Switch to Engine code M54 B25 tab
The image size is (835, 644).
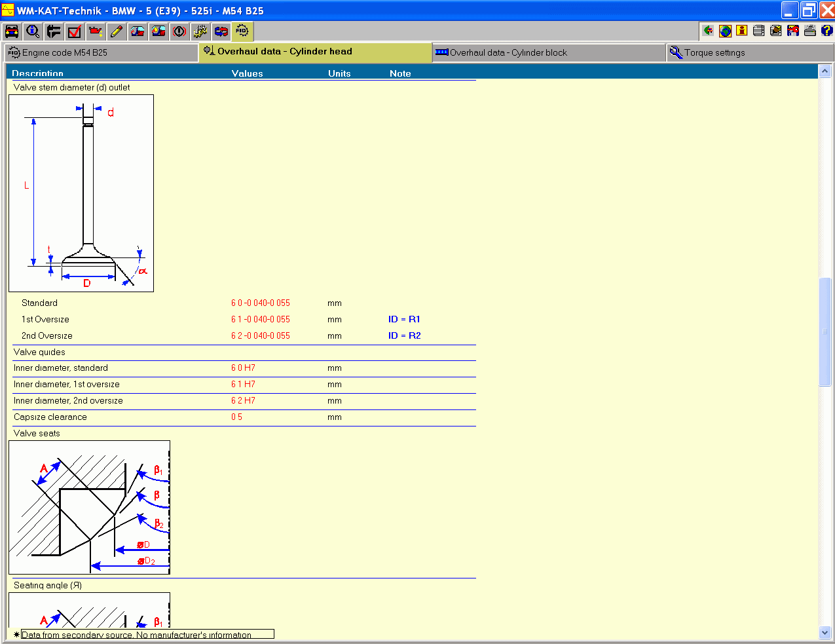(102, 52)
